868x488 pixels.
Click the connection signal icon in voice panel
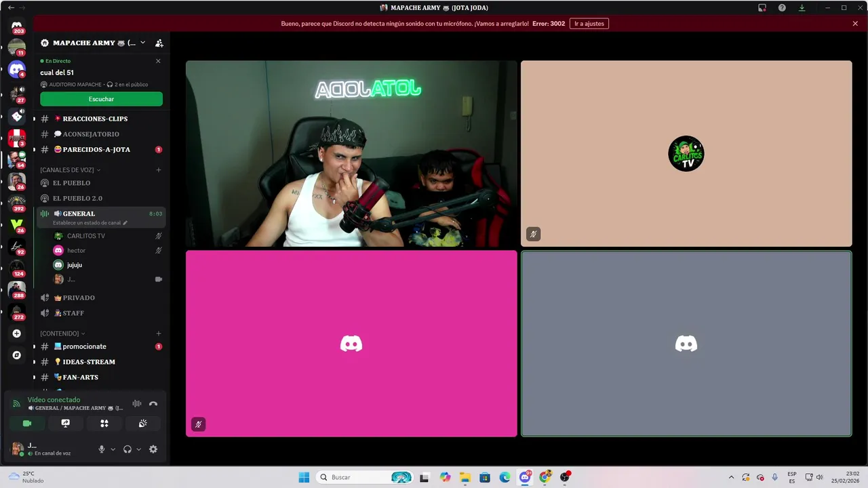16,403
